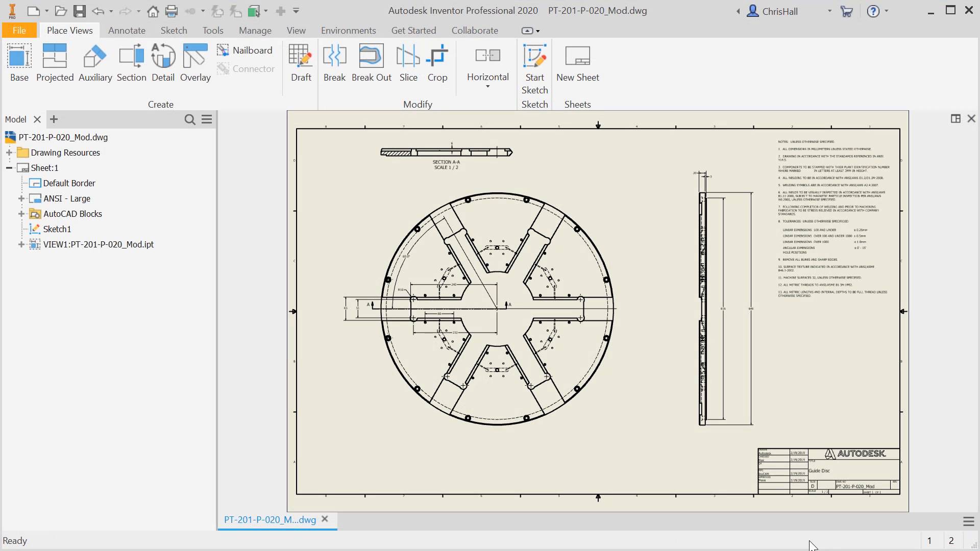Image resolution: width=980 pixels, height=551 pixels.
Task: Select the Crop tool
Action: [438, 62]
